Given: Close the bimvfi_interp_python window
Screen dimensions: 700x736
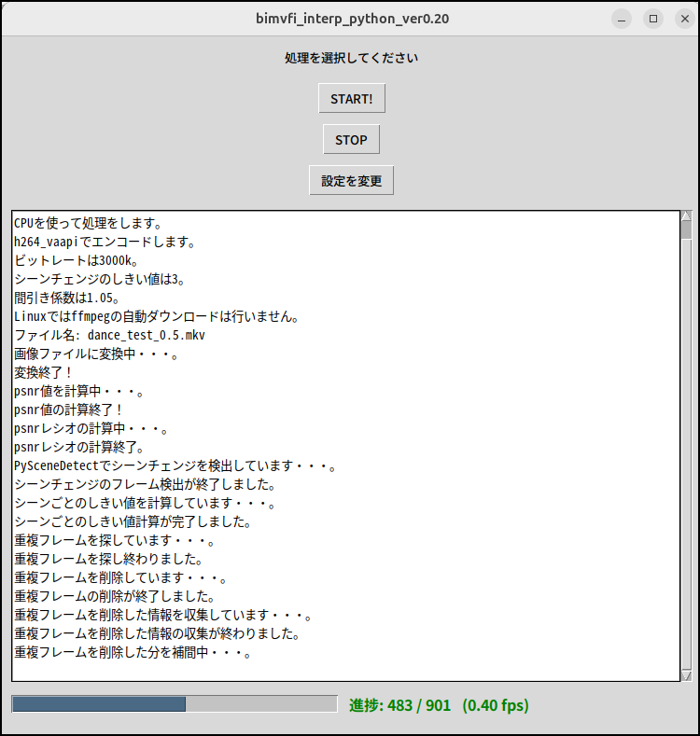Looking at the screenshot, I should pos(683,19).
